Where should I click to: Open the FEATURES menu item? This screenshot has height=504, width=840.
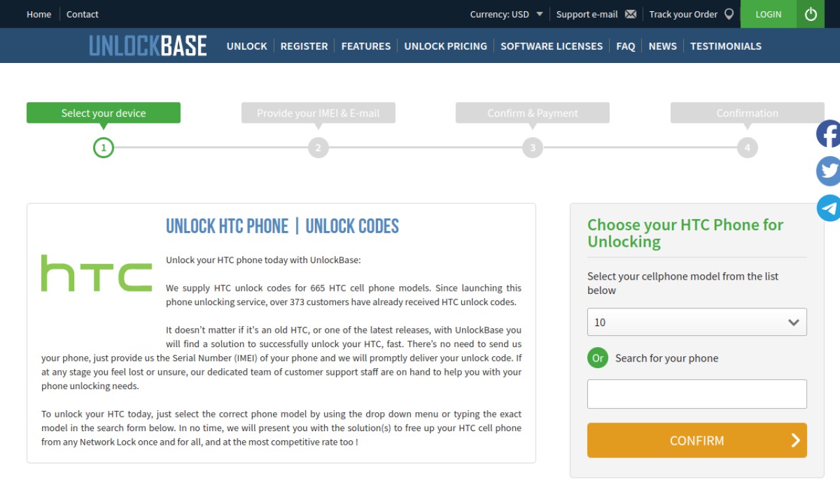[x=366, y=46]
